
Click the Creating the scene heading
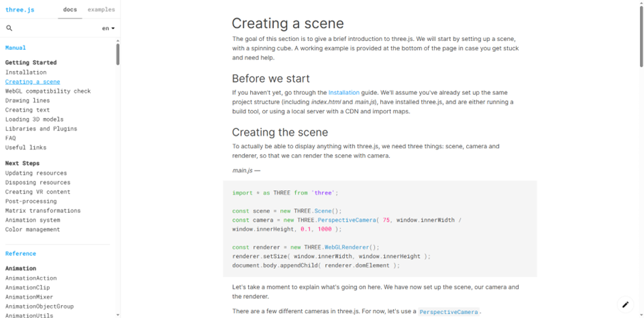pos(280,132)
